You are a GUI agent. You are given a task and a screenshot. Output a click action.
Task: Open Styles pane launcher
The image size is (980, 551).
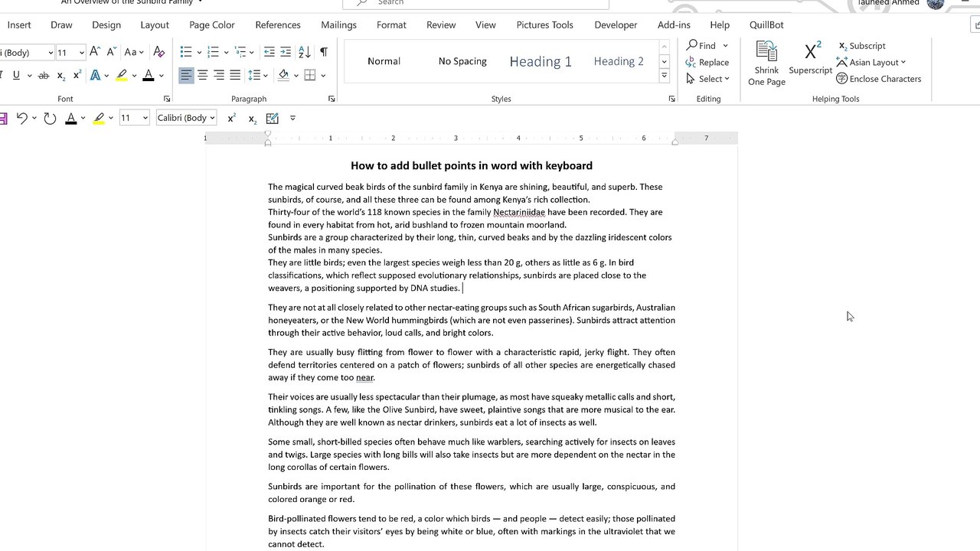point(671,99)
